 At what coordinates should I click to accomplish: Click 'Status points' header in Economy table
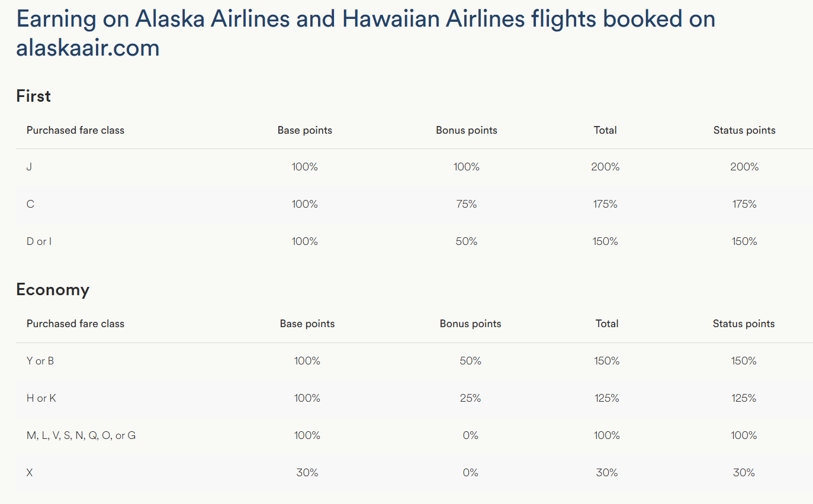[x=744, y=324]
